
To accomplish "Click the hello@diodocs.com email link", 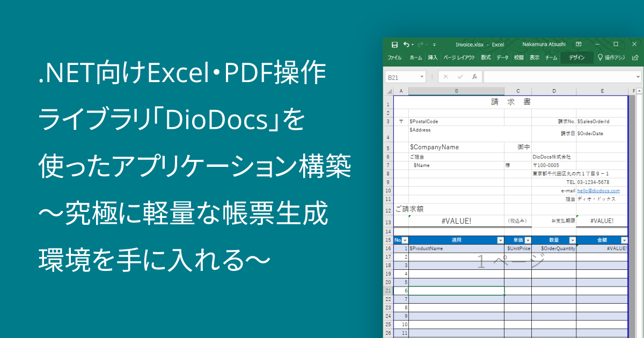I will click(x=598, y=190).
